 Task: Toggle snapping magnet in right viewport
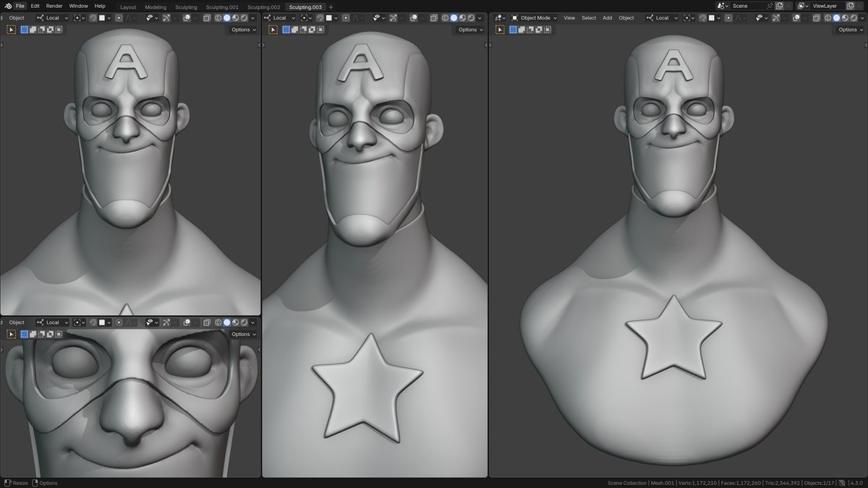[702, 18]
